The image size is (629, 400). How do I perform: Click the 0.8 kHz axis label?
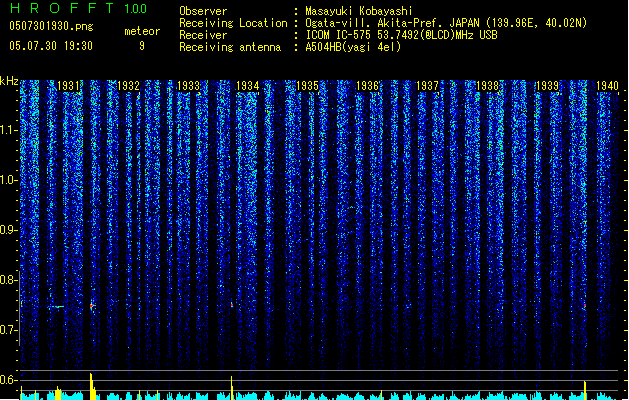[8, 280]
